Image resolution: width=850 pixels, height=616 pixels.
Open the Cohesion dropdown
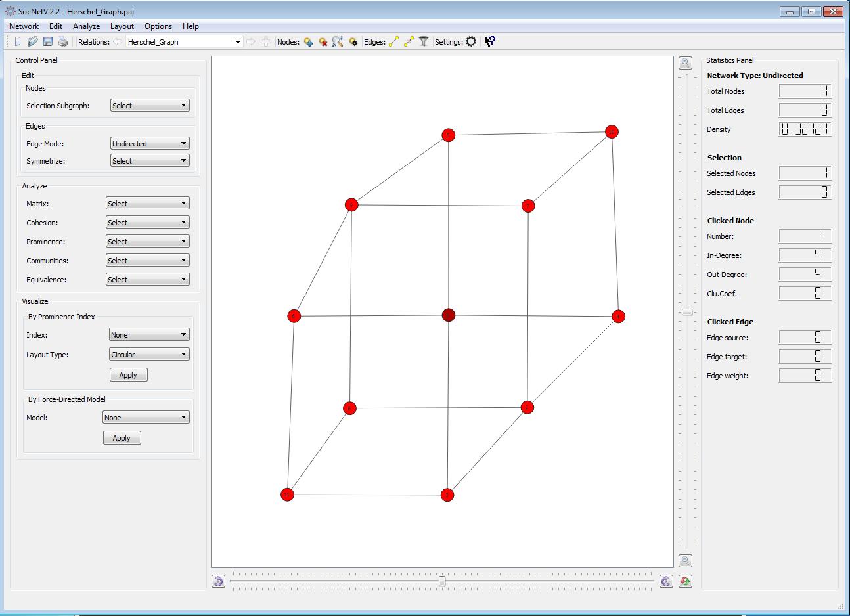(148, 222)
